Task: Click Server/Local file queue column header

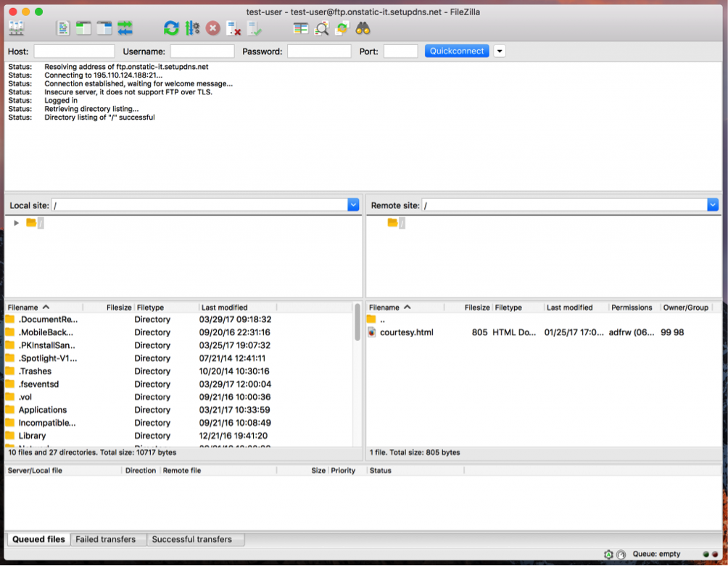Action: tap(63, 470)
